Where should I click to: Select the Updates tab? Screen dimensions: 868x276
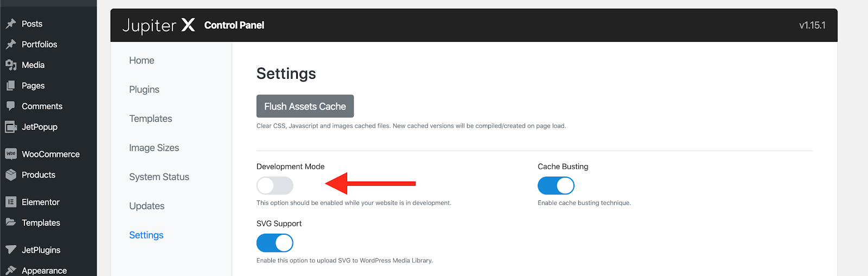(x=146, y=206)
